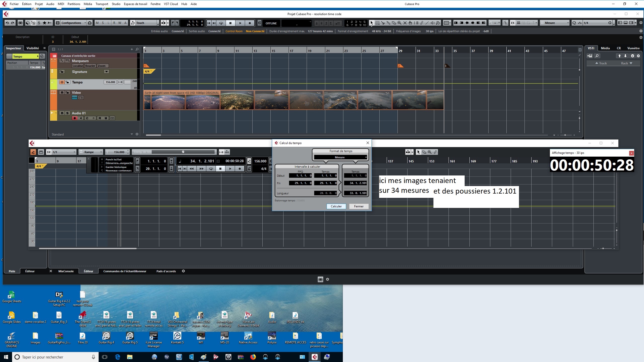Open the Rampe curve type dropdown
The image size is (644, 362).
91,152
